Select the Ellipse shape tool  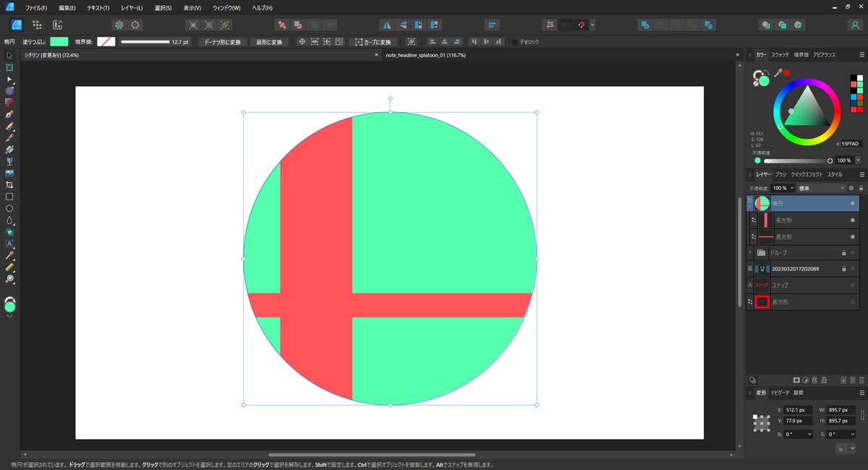[9, 208]
